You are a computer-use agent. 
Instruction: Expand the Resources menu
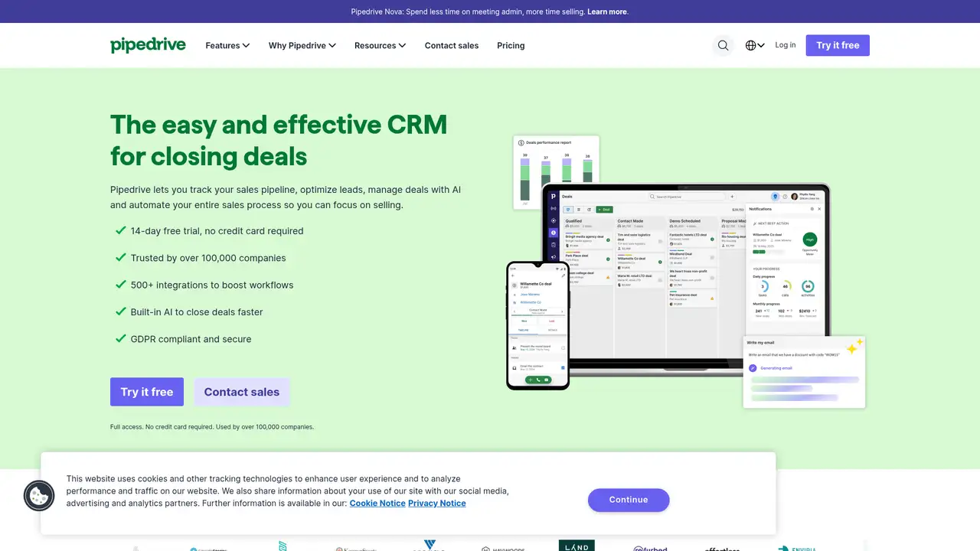(380, 45)
